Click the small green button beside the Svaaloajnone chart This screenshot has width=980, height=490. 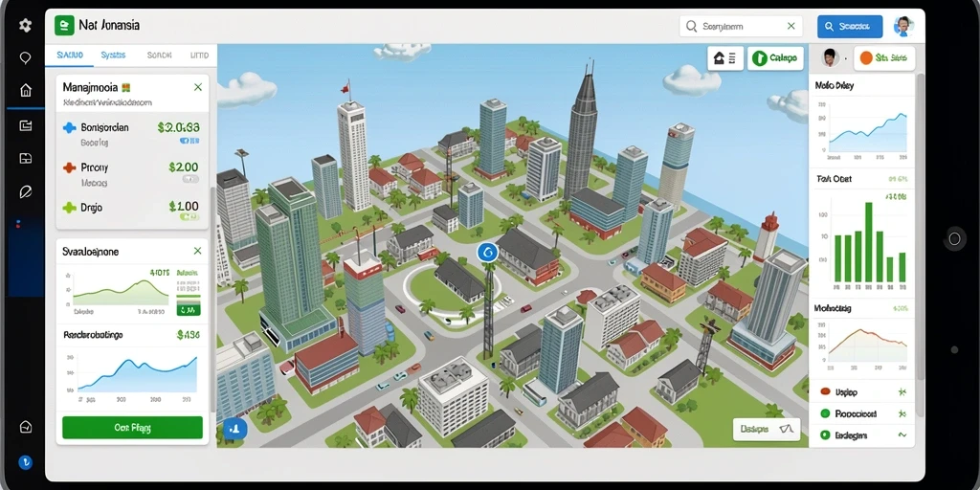(189, 308)
